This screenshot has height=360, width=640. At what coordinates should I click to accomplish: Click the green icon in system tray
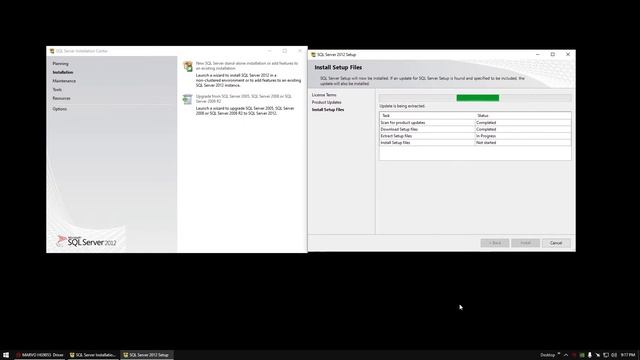[582, 355]
